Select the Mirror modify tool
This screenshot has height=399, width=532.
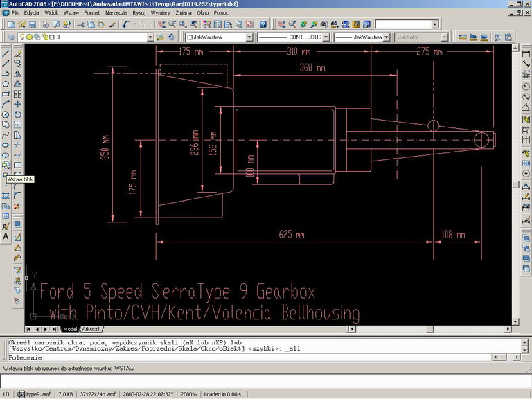click(17, 73)
